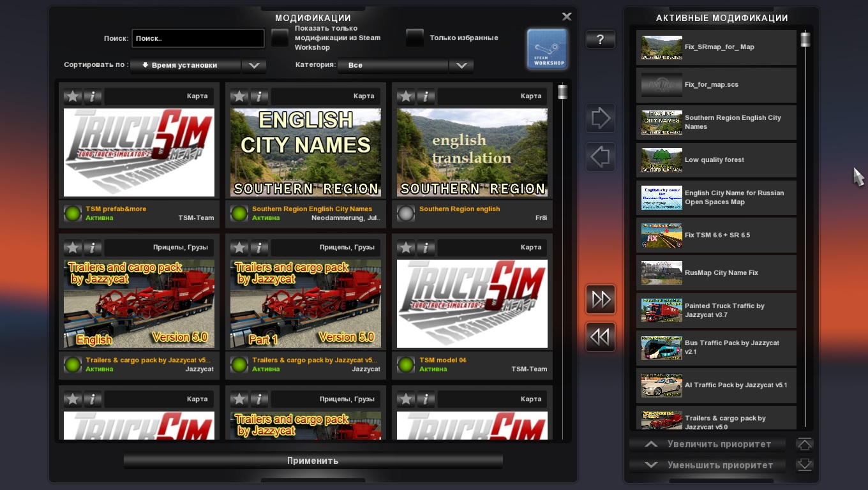Open info for Jazzycat English trailers pack

coord(93,248)
